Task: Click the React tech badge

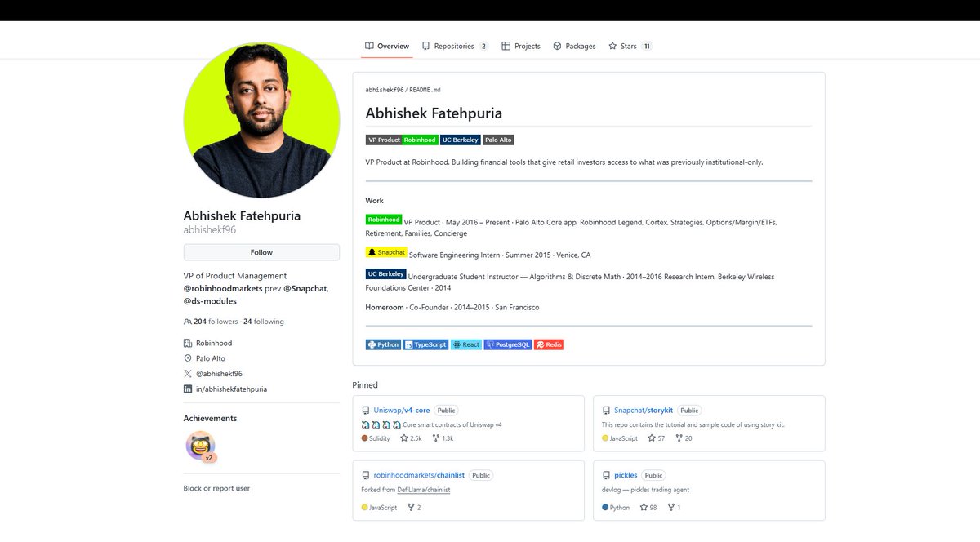Action: [466, 344]
